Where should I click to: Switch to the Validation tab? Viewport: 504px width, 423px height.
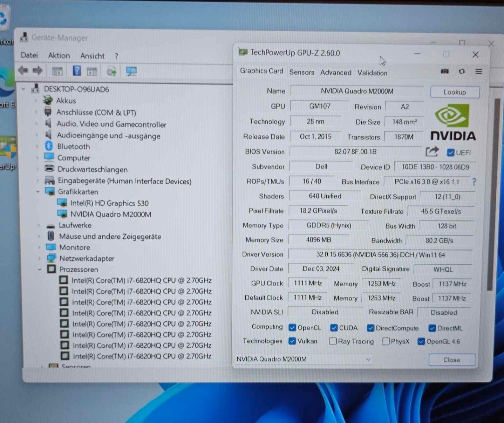tap(372, 73)
